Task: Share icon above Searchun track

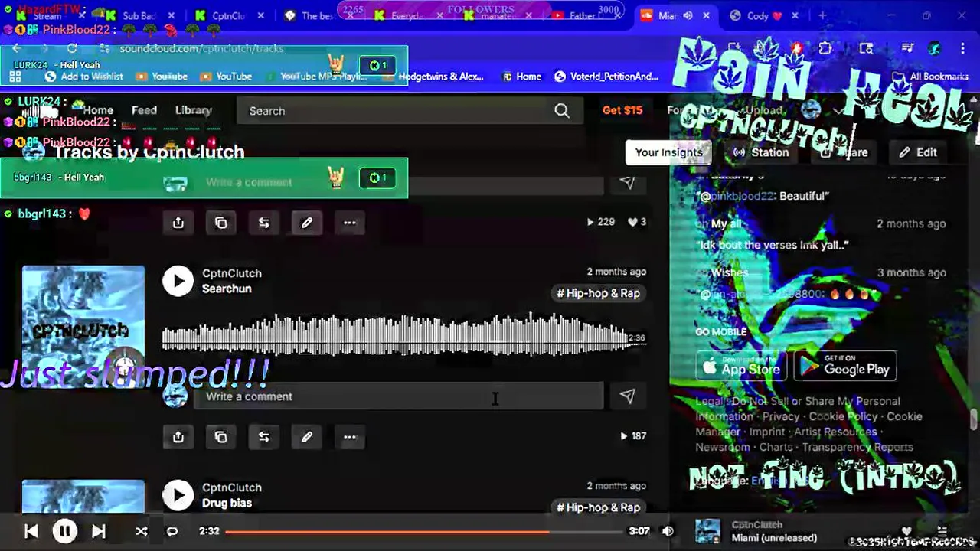Action: tap(178, 223)
